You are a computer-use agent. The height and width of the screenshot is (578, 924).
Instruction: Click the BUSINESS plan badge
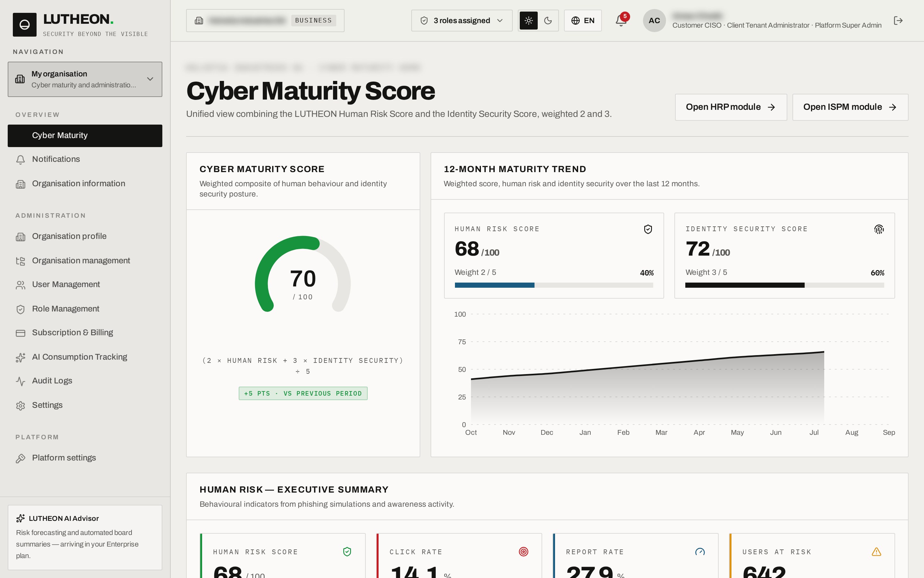313,21
